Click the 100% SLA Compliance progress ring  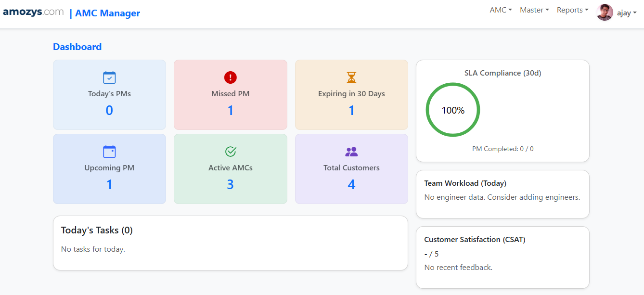(x=453, y=110)
